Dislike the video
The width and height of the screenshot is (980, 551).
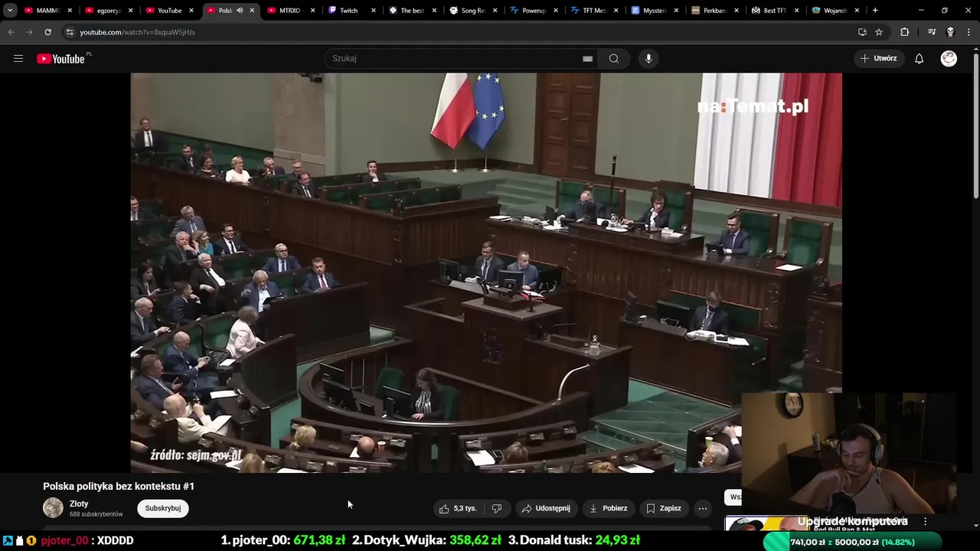pos(497,508)
